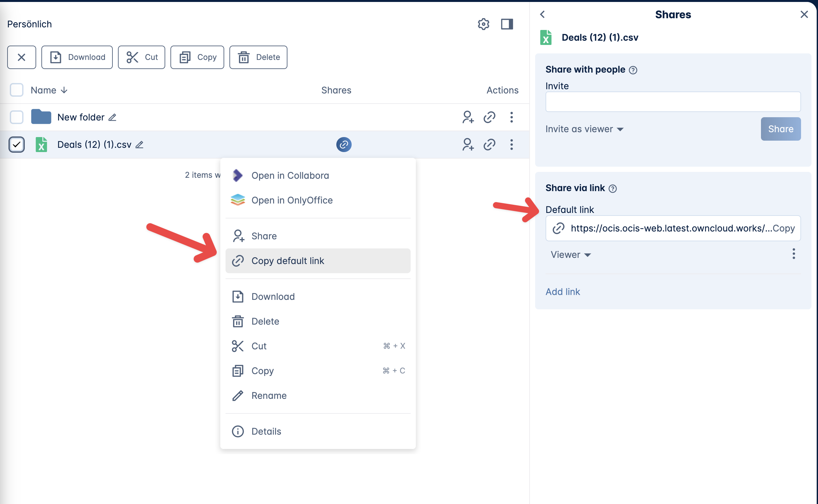Choose Copy default link from context menu
818x504 pixels.
pyautogui.click(x=288, y=261)
